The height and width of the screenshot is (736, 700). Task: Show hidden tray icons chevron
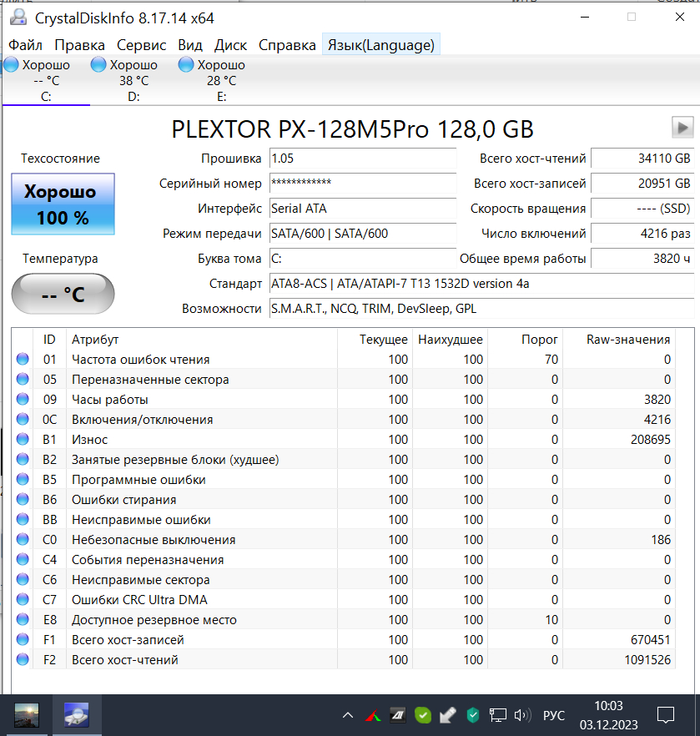[348, 715]
